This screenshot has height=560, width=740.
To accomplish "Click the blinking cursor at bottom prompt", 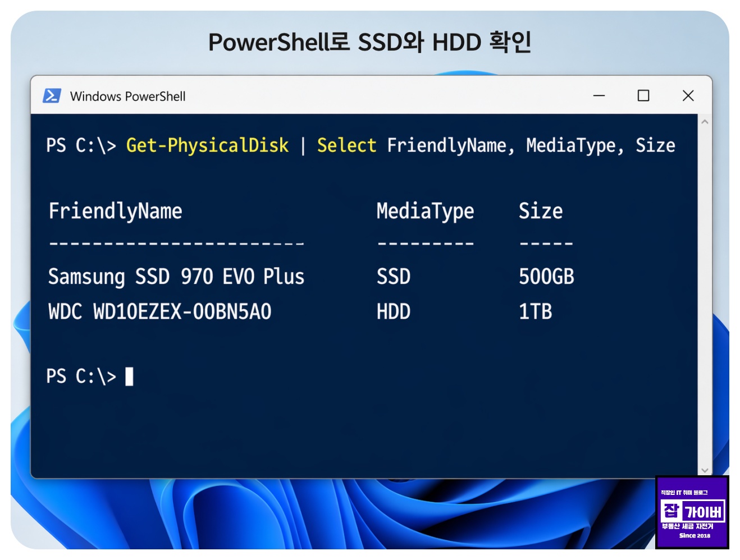I will pyautogui.click(x=129, y=377).
